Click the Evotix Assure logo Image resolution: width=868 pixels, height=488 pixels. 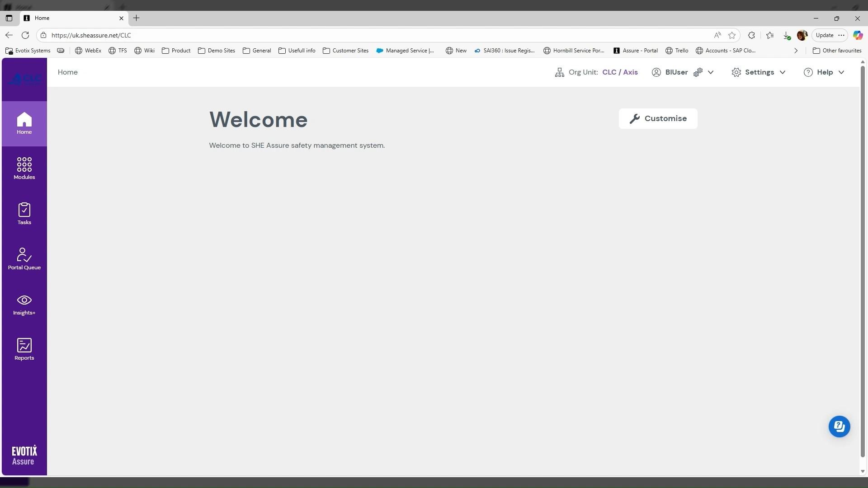pyautogui.click(x=24, y=455)
